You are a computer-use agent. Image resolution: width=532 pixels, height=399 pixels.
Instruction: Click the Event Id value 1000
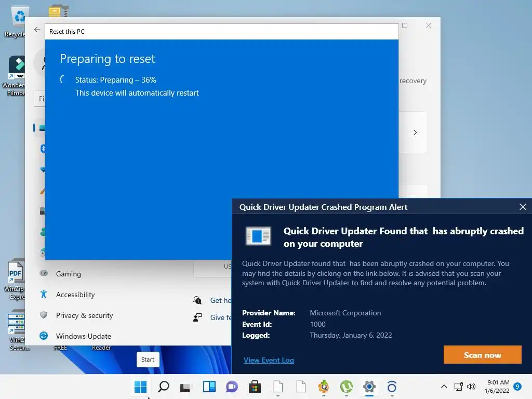[x=317, y=324]
